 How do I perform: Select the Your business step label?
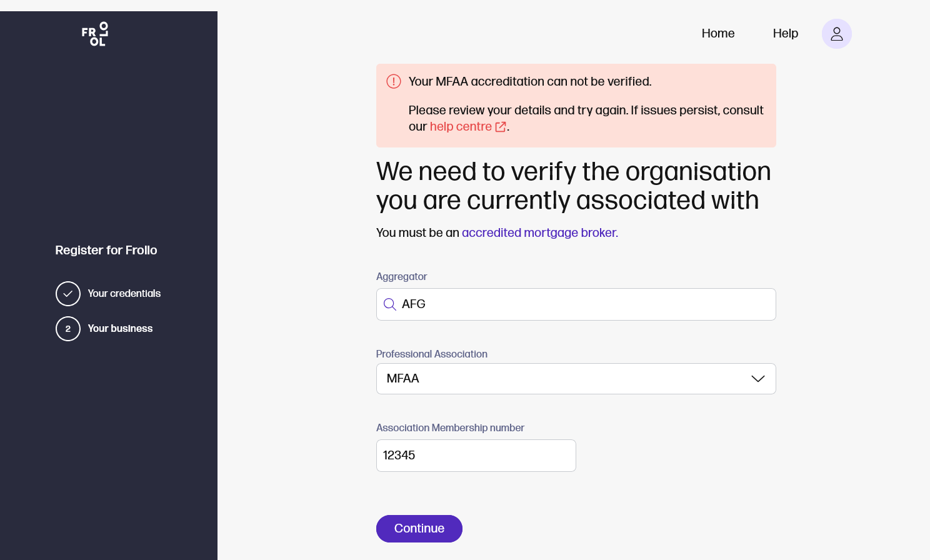(120, 329)
